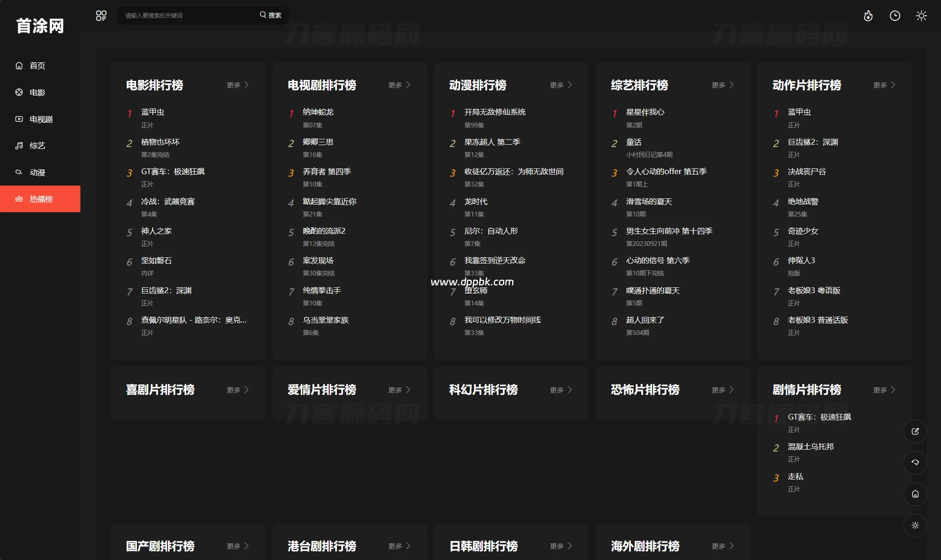Select 热播榜 in the sidebar menu

pos(40,199)
